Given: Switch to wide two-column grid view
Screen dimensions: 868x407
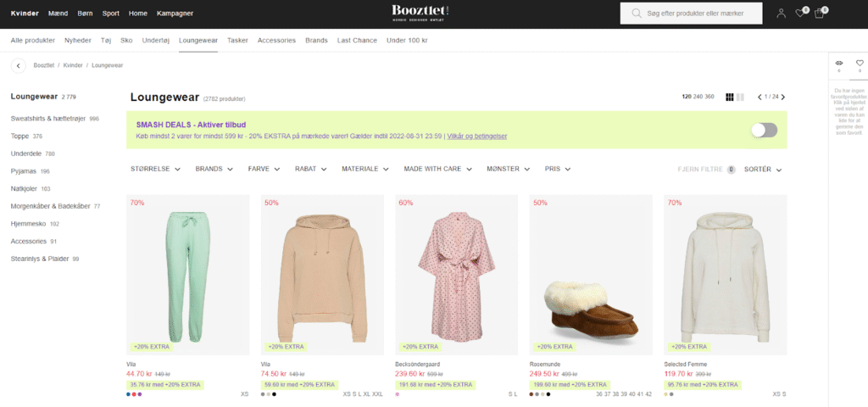Looking at the screenshot, I should coord(740,97).
